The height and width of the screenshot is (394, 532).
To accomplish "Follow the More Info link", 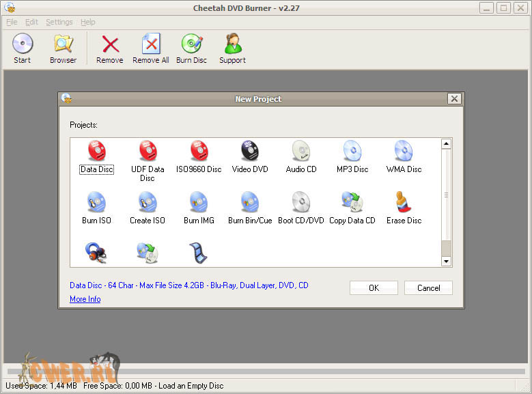I will pos(85,299).
